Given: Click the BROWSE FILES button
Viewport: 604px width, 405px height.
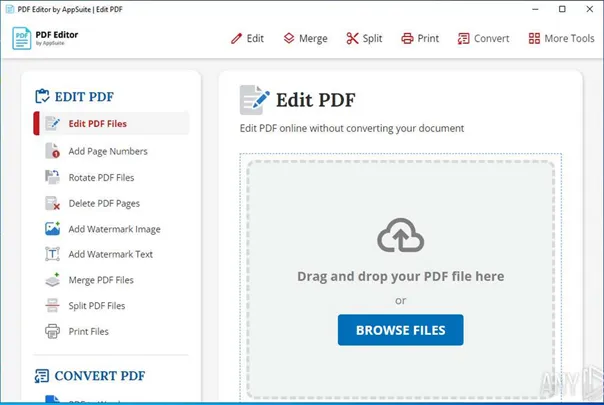Looking at the screenshot, I should [x=401, y=330].
